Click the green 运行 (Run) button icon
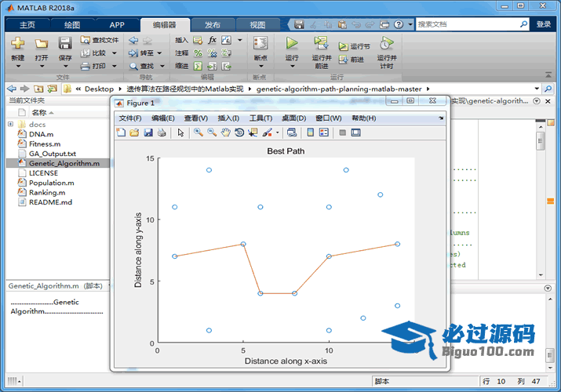This screenshot has width=561, height=392. tap(292, 43)
